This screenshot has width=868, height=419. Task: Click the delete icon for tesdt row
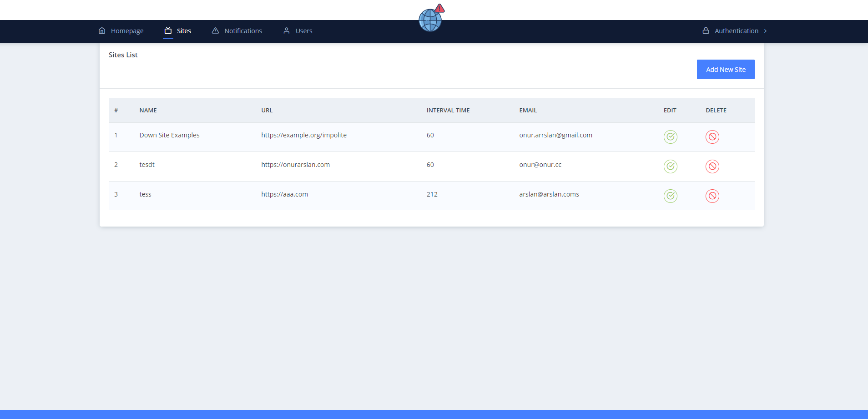[712, 166]
